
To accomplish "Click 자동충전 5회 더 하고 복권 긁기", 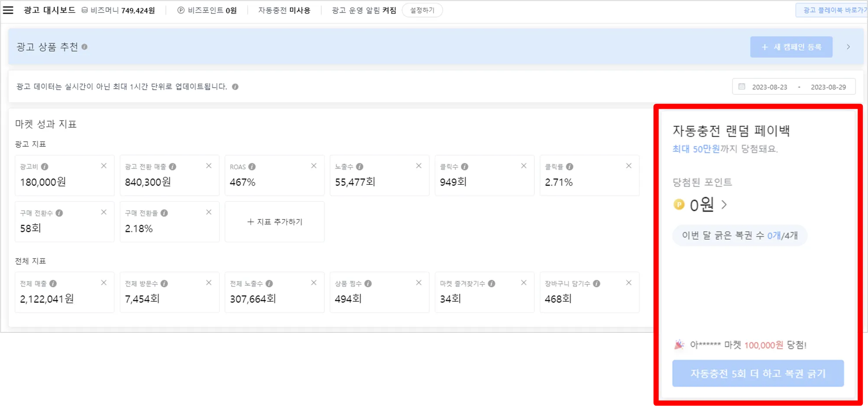I will [x=758, y=373].
